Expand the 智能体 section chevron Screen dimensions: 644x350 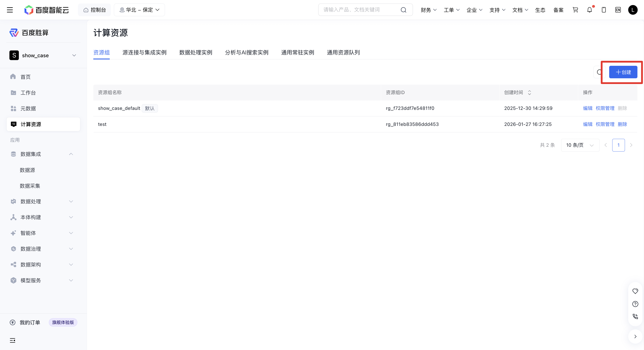(71, 233)
